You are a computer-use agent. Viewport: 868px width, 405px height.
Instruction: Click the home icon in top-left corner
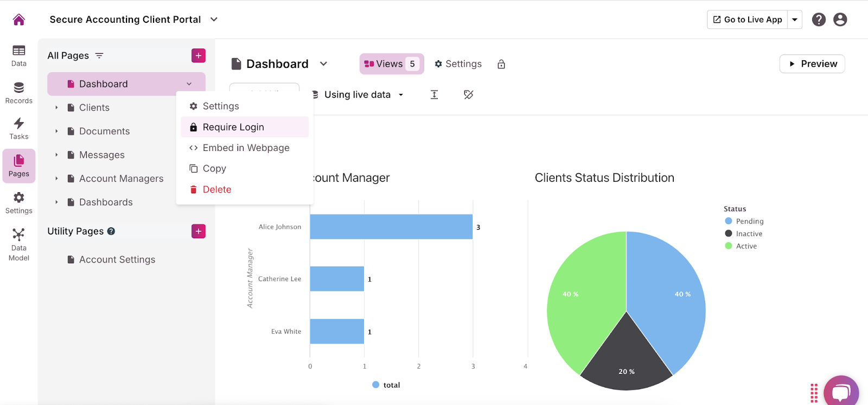click(x=19, y=20)
